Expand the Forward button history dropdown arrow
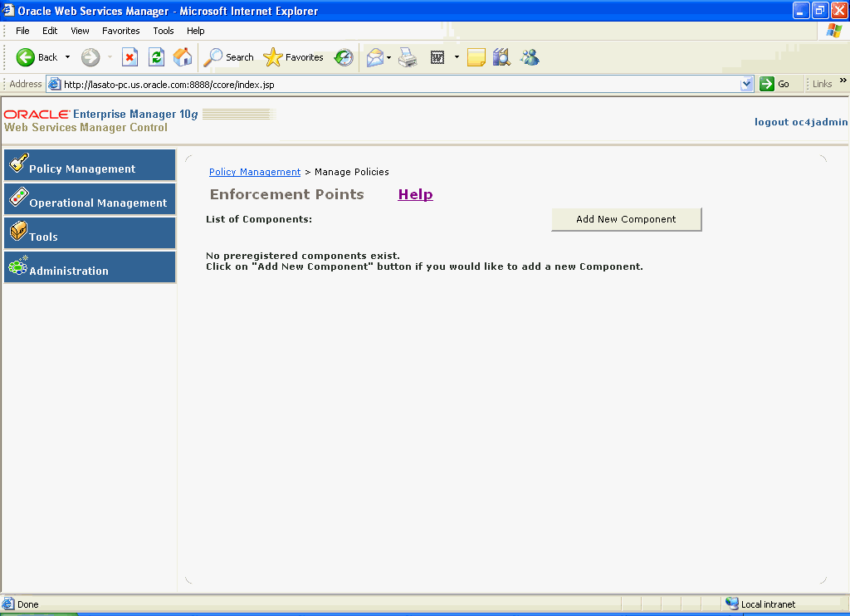This screenshot has width=850, height=616. 110,57
